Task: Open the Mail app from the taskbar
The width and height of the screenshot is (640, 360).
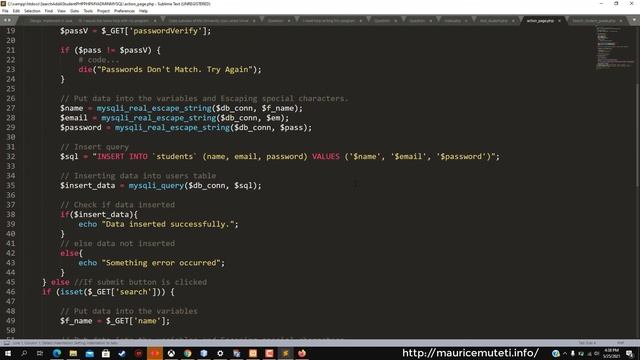Action: click(89, 353)
